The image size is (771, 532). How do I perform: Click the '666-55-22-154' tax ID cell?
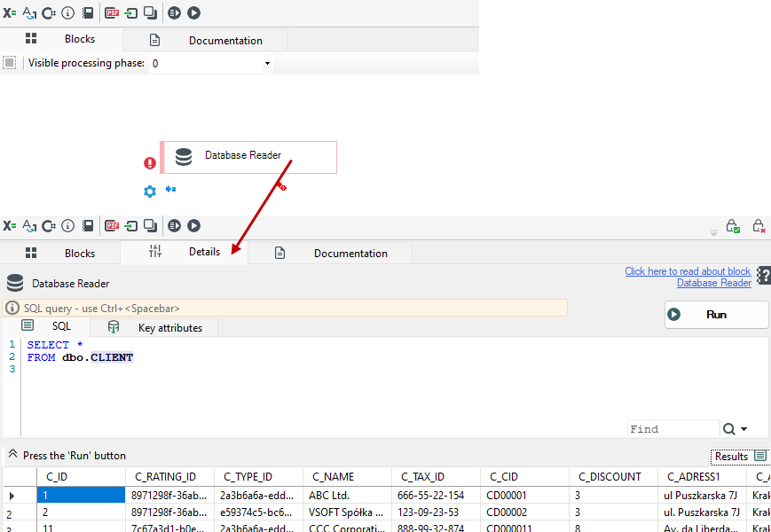coord(436,497)
